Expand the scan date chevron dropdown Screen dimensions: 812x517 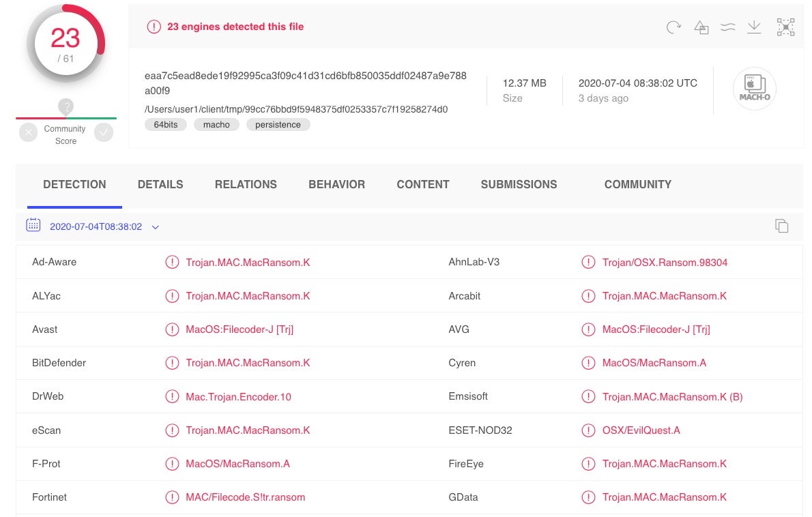coord(155,227)
